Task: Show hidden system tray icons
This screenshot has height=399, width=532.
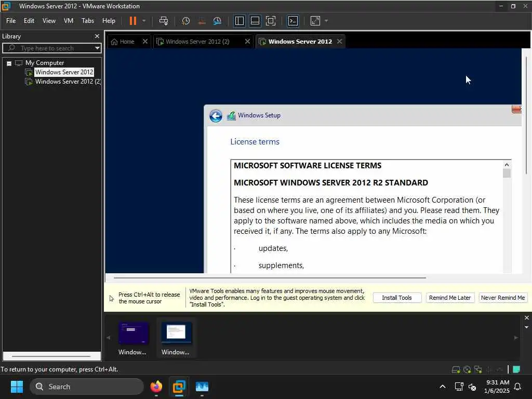Action: click(x=443, y=387)
